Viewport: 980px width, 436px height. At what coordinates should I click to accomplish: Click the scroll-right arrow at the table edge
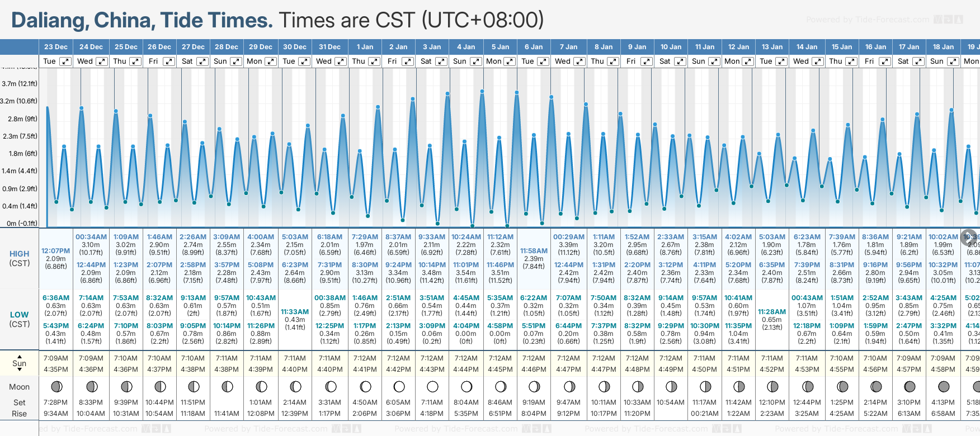(x=969, y=236)
